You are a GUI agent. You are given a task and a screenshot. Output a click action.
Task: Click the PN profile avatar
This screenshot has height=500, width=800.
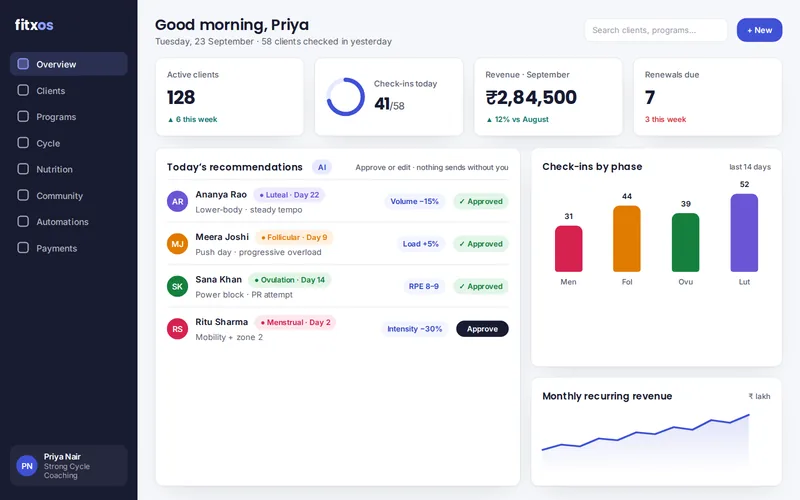(27, 466)
